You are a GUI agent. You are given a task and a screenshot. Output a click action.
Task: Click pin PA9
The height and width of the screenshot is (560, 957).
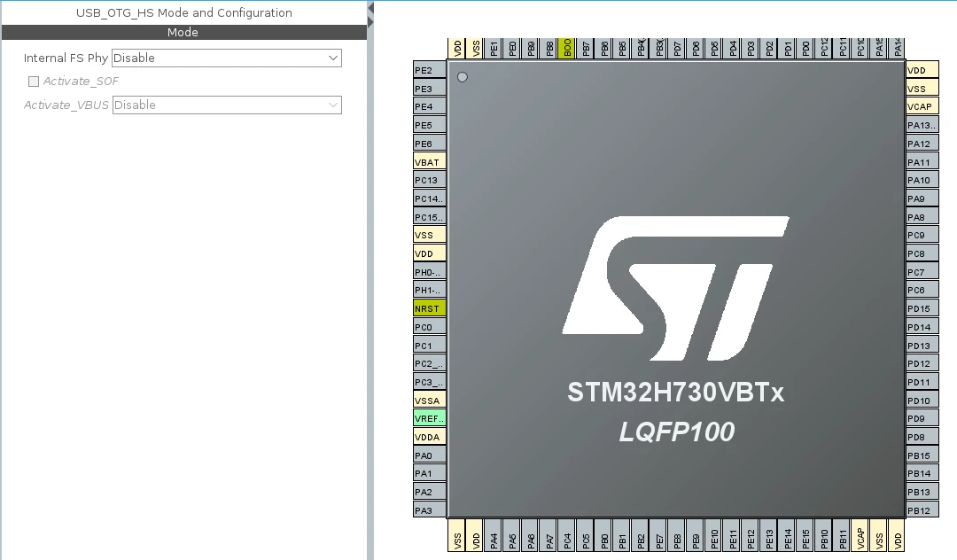coord(922,198)
